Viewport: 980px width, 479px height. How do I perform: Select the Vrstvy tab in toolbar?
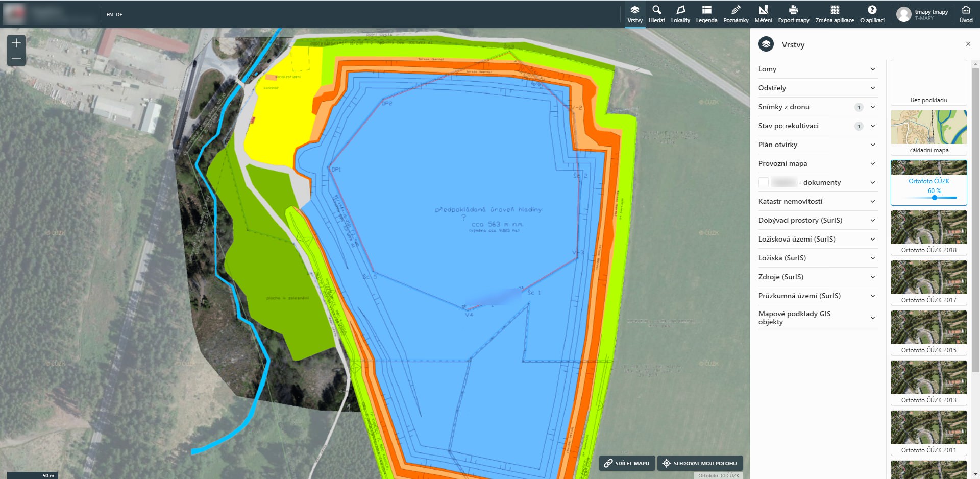(x=634, y=14)
